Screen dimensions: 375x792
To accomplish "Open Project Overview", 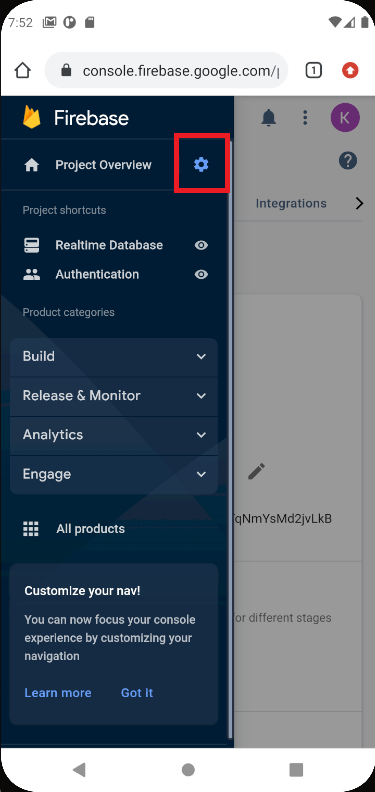I will click(103, 165).
